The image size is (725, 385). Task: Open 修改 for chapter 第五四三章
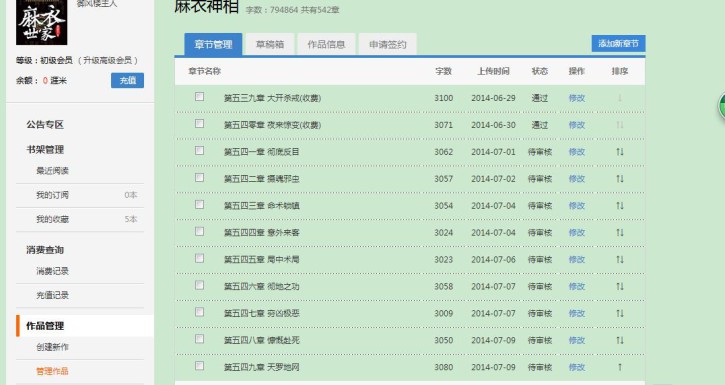pos(577,206)
